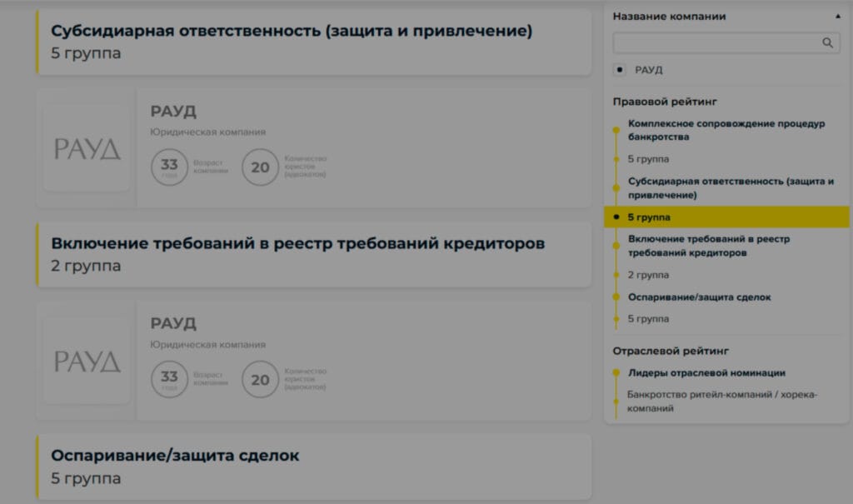The height and width of the screenshot is (504, 853).
Task: Open Лидеры отраслевой номинации in sidebar
Action: click(x=706, y=373)
